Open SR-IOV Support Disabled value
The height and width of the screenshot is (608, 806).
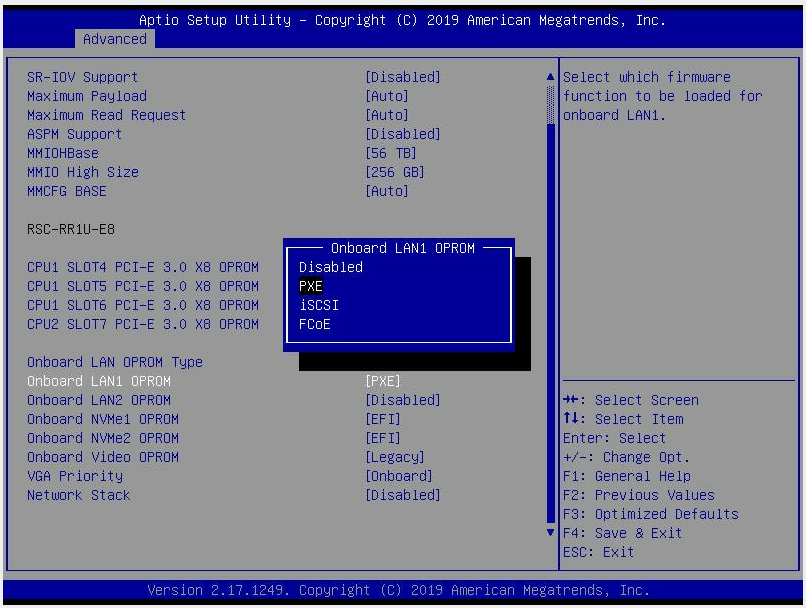(x=403, y=77)
